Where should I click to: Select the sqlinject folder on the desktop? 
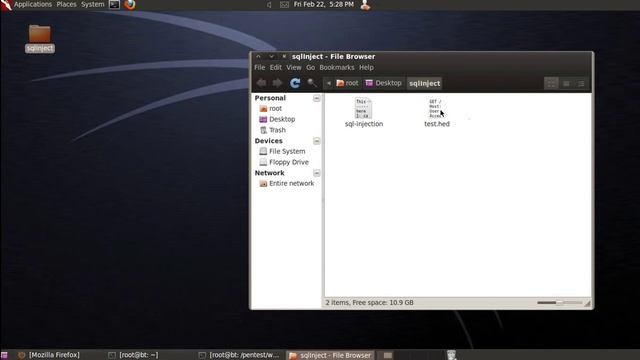tap(40, 39)
